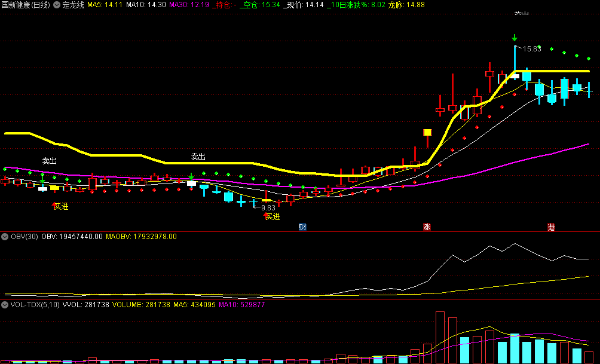Select the 现价: 14.14 value
Screen dimensions: 600x364
point(304,5)
